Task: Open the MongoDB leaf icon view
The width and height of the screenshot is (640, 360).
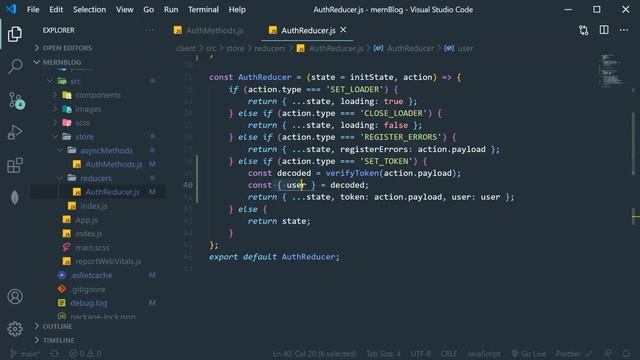Action: coord(15,198)
